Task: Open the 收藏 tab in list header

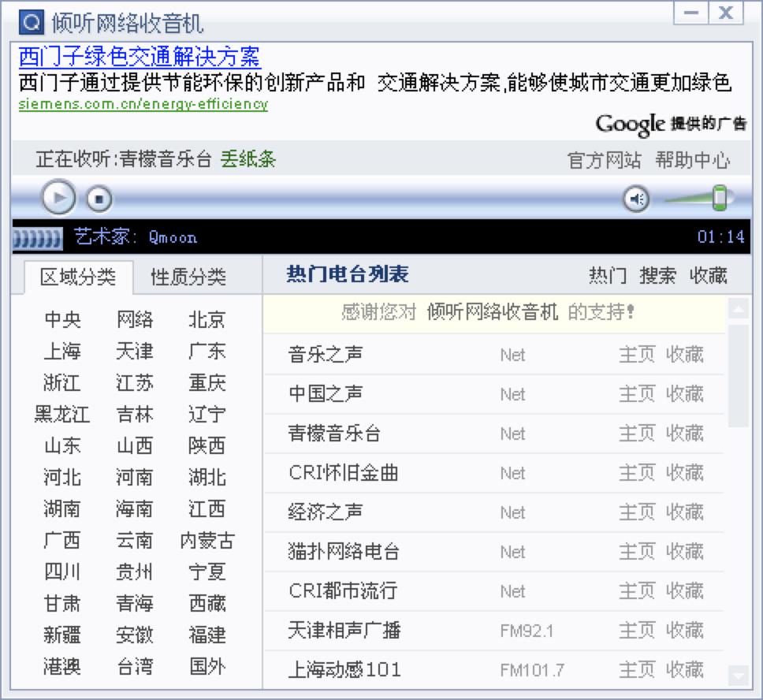Action: pos(709,276)
